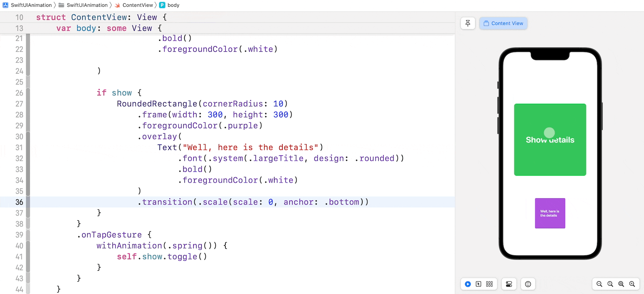Select the Content View preview tab
Viewport: 644px width, 294px height.
[503, 23]
